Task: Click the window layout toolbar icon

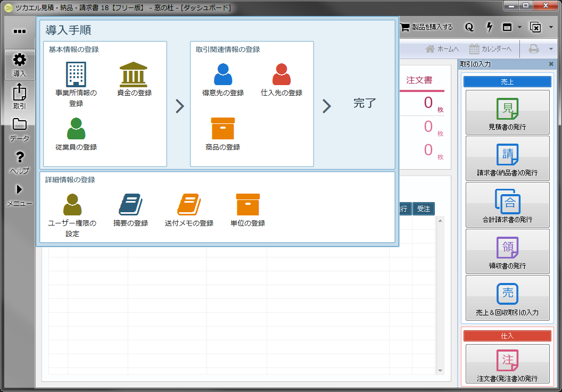Action: point(507,27)
